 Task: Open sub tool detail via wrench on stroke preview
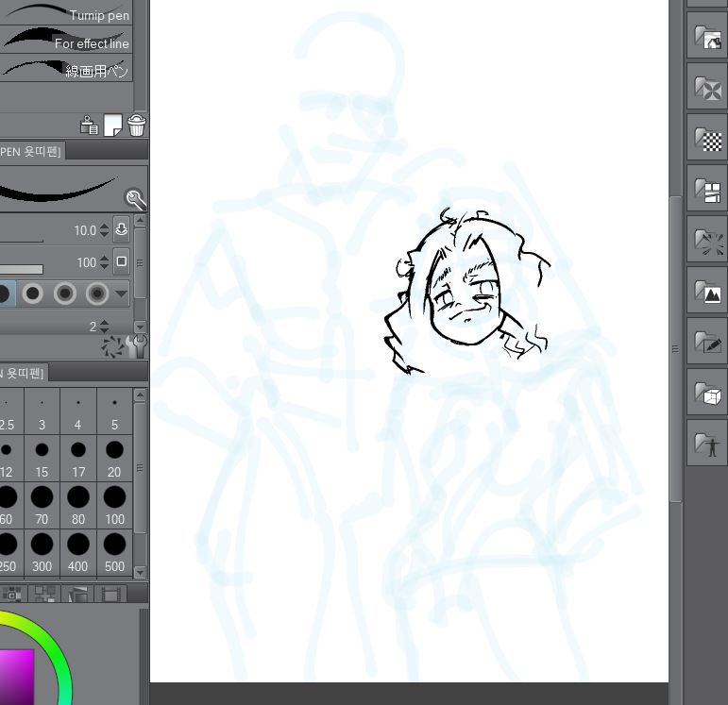(x=136, y=199)
